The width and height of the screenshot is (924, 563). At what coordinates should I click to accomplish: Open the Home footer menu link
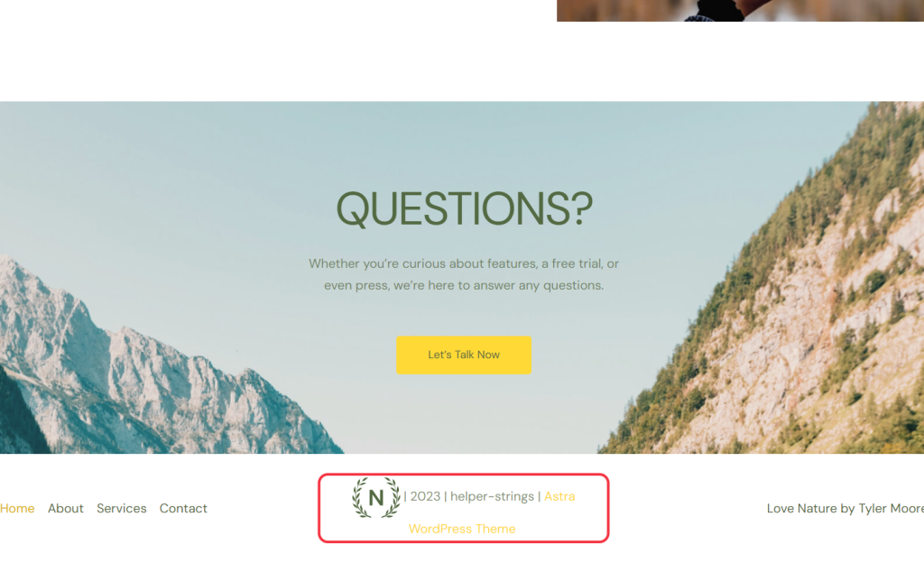17,508
